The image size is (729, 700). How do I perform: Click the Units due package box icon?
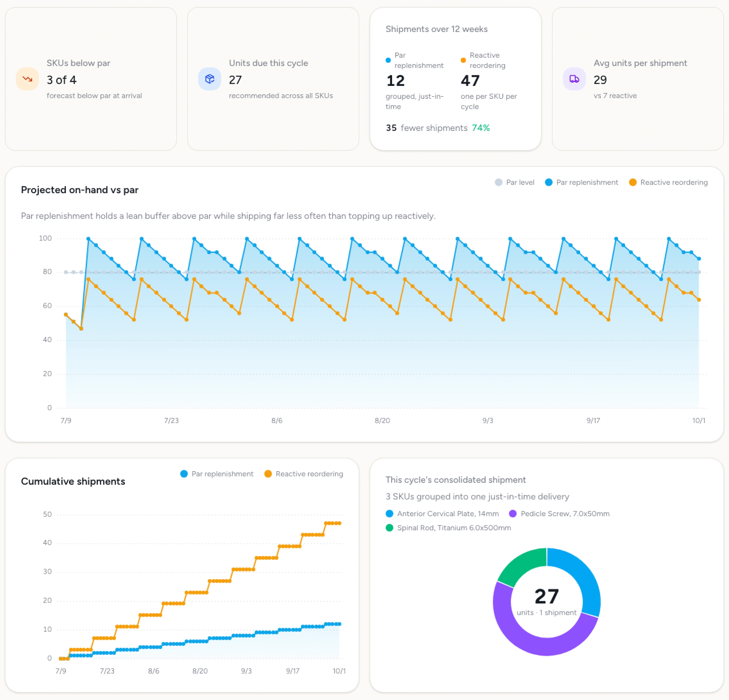[210, 79]
